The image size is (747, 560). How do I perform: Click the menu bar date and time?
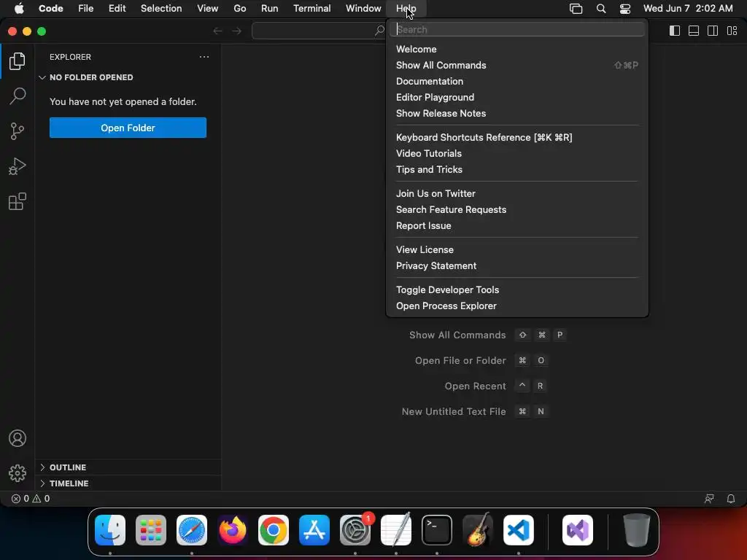[688, 8]
